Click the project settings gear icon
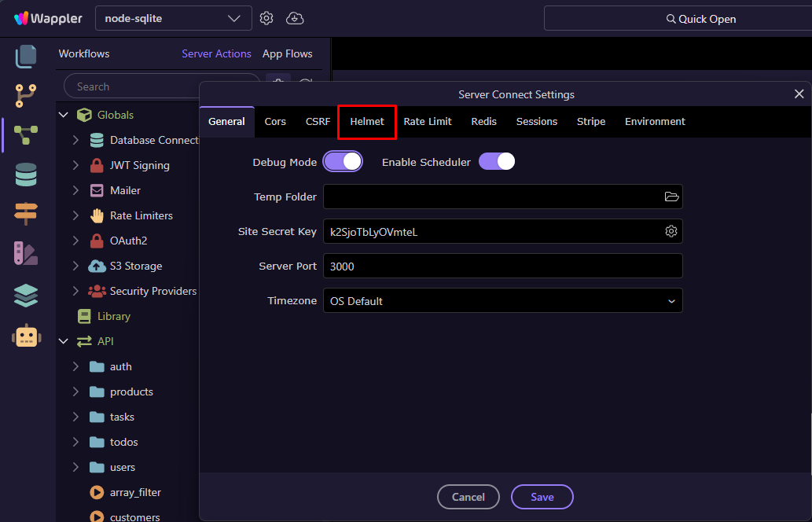 coord(266,18)
